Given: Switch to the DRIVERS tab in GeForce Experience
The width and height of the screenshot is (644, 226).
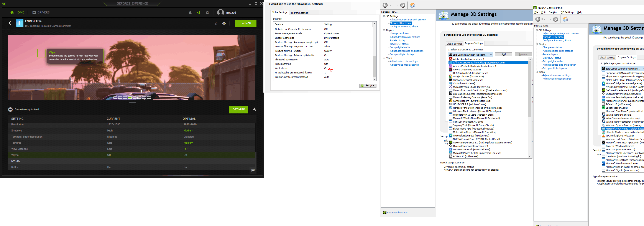Looking at the screenshot, I should coord(41,13).
